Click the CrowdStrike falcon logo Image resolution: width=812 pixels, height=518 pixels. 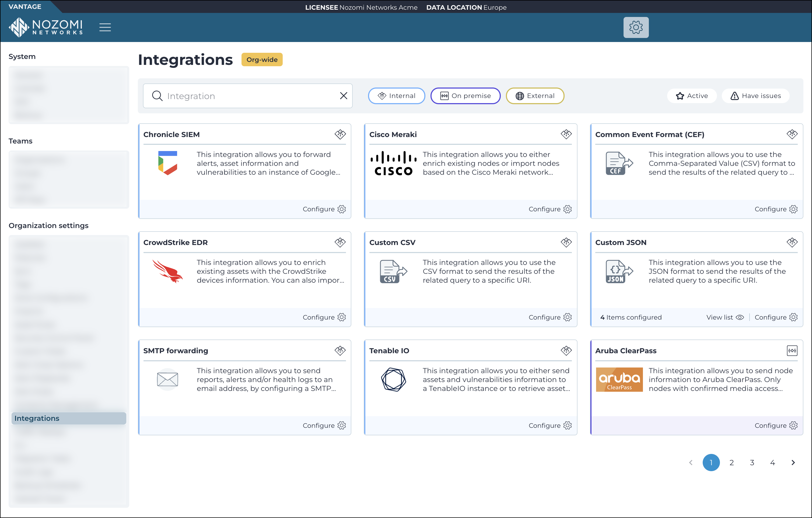167,271
